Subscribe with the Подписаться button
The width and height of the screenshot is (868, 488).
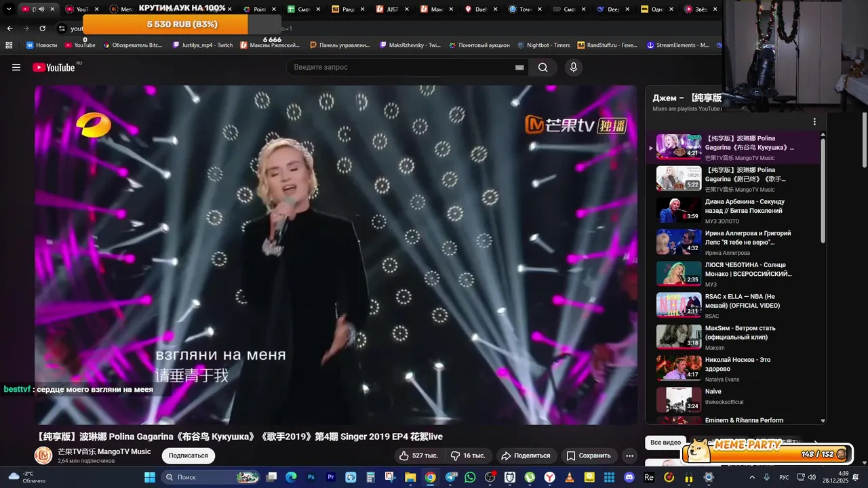tap(188, 455)
